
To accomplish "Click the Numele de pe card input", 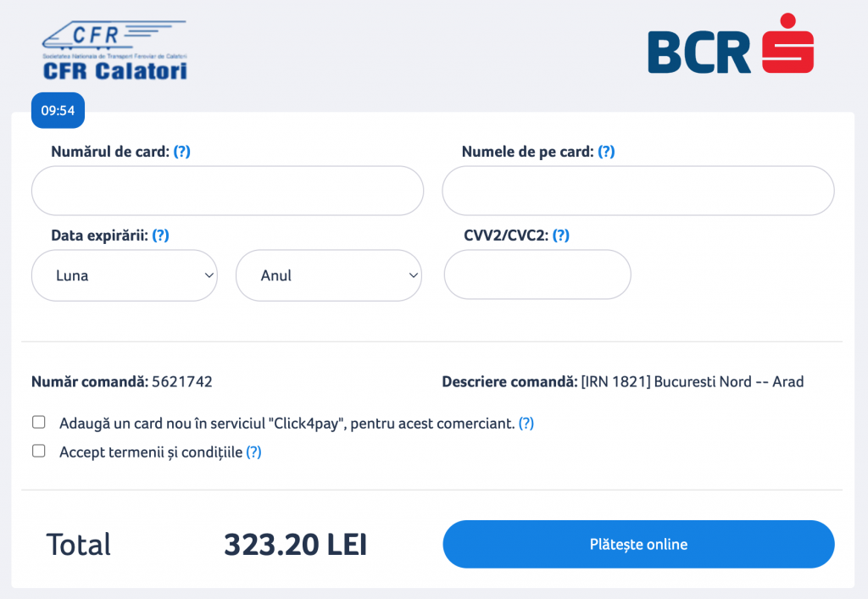I will click(x=638, y=191).
